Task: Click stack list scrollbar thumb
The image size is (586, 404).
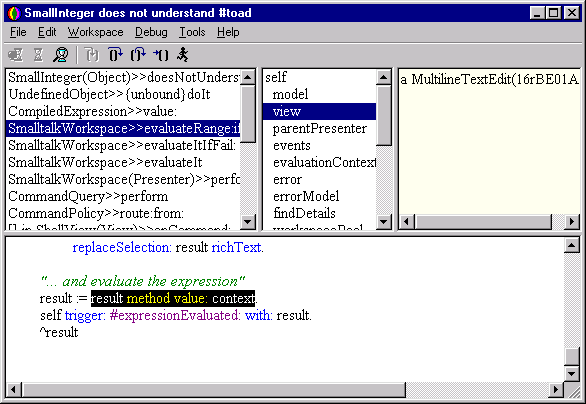Action: (x=248, y=114)
